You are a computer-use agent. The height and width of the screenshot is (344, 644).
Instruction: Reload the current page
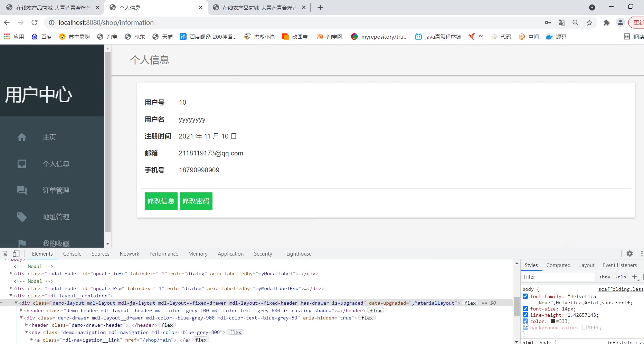click(x=34, y=22)
